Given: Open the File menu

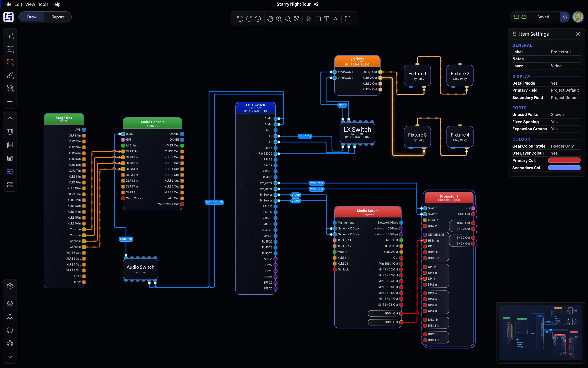Looking at the screenshot, I should [8, 4].
